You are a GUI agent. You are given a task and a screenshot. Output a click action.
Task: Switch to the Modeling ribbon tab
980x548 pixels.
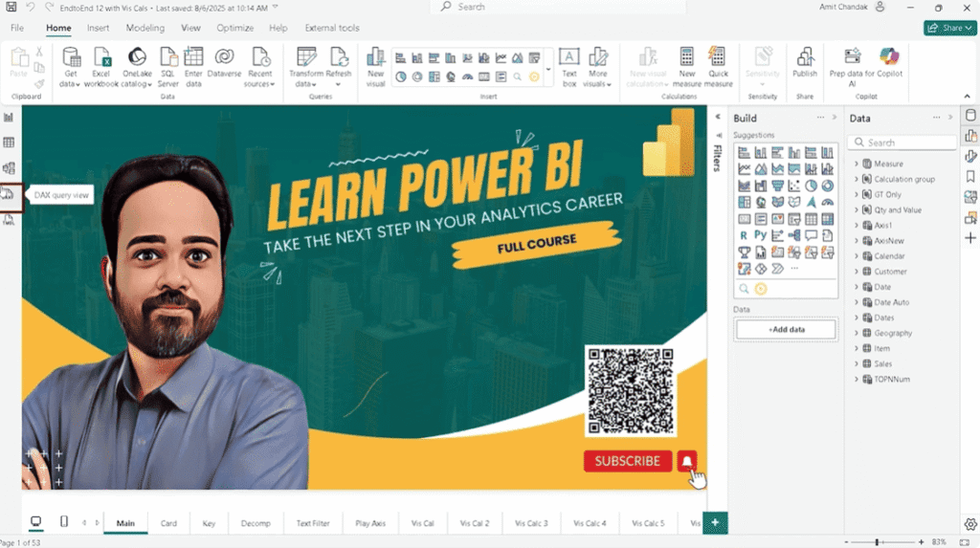coord(145,28)
